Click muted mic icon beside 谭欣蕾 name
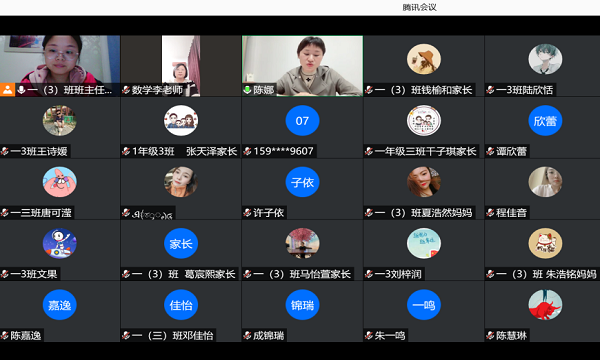This screenshot has width=600, height=360. (490, 151)
